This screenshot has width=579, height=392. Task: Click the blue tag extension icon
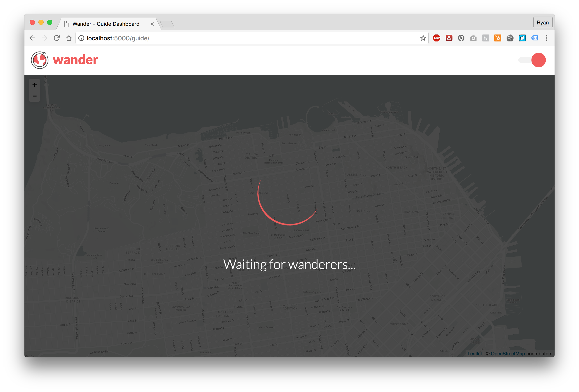534,38
